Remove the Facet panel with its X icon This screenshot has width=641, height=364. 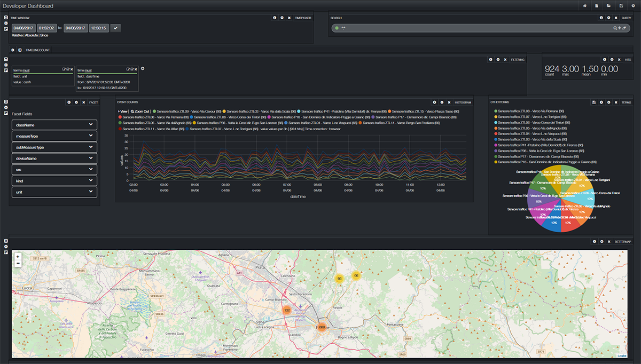pyautogui.click(x=84, y=102)
